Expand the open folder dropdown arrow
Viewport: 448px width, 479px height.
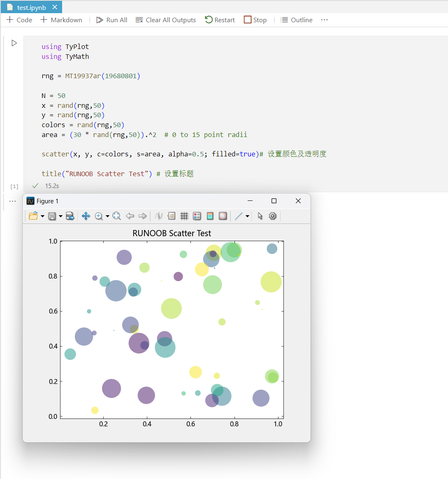[42, 216]
